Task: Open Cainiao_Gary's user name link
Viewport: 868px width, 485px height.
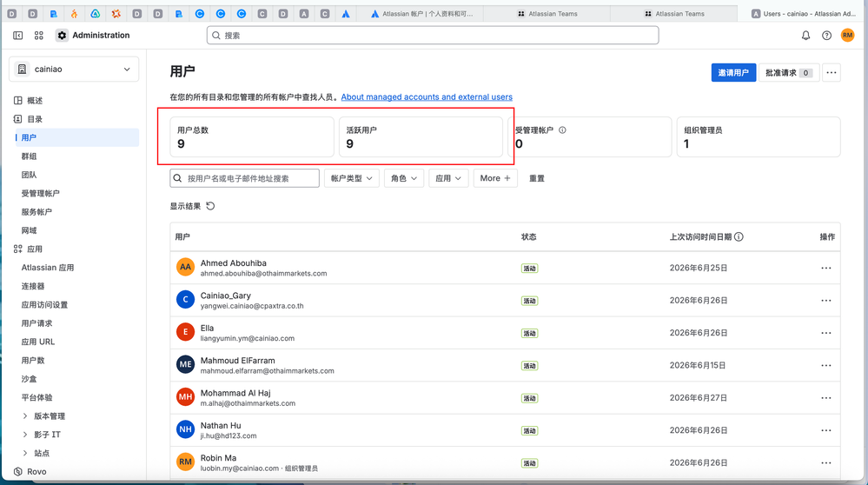Action: point(225,296)
